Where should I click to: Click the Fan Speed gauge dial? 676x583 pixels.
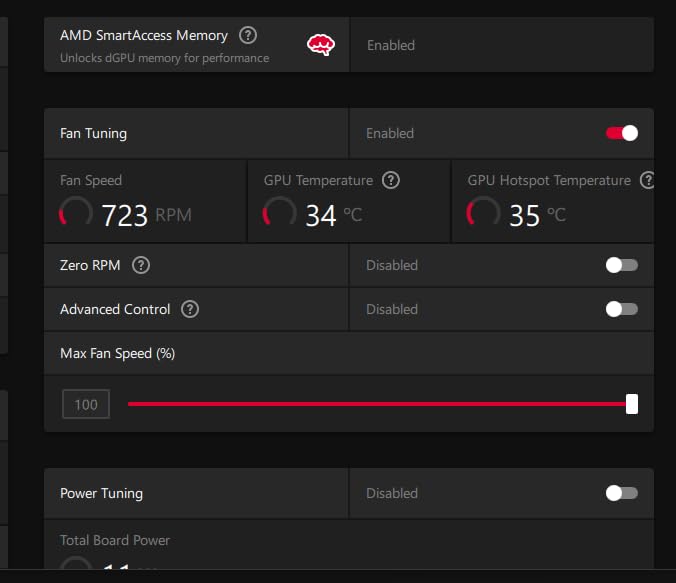coord(76,212)
